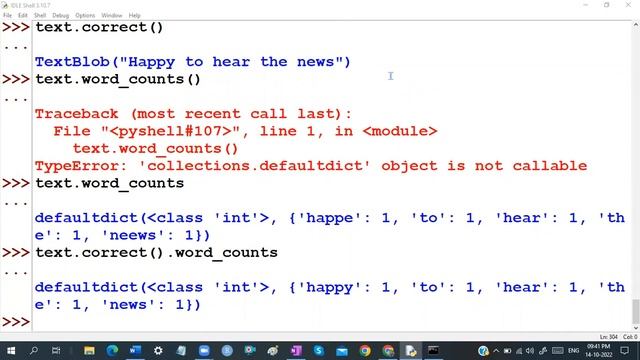Click the scrollbar down arrow
The height and width of the screenshot is (360, 640).
636,328
